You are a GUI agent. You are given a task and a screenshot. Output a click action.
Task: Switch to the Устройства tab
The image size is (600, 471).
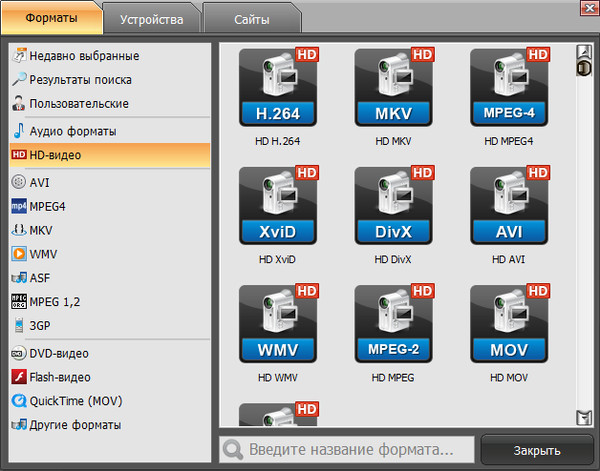tap(150, 19)
